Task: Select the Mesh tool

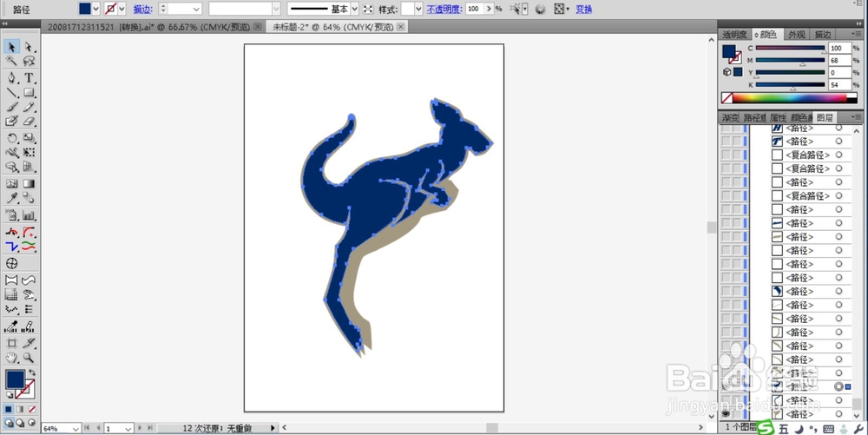Action: point(11,184)
